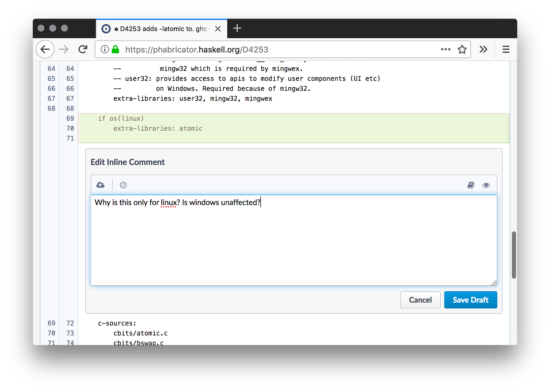This screenshot has width=550, height=392.
Task: Open the page actions ellipsis menu
Action: 445,50
